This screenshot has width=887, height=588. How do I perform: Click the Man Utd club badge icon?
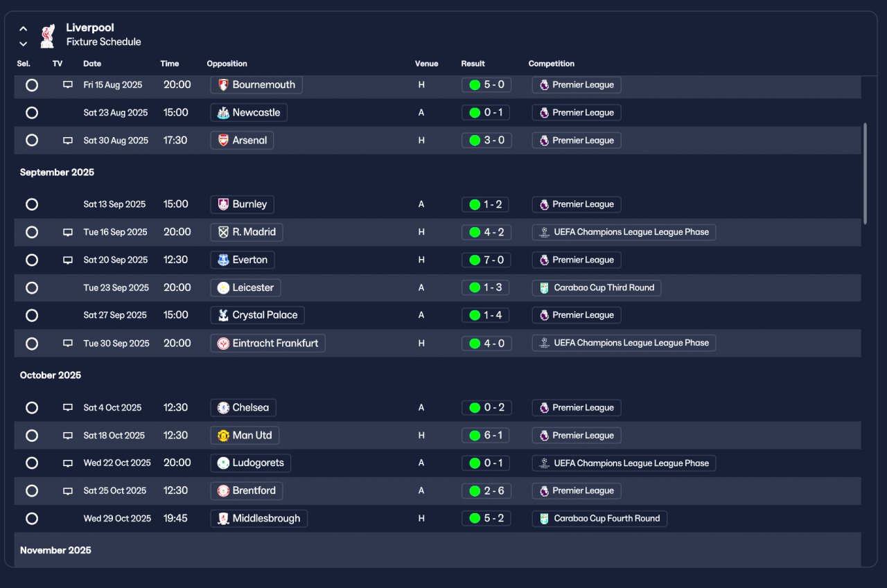point(223,436)
